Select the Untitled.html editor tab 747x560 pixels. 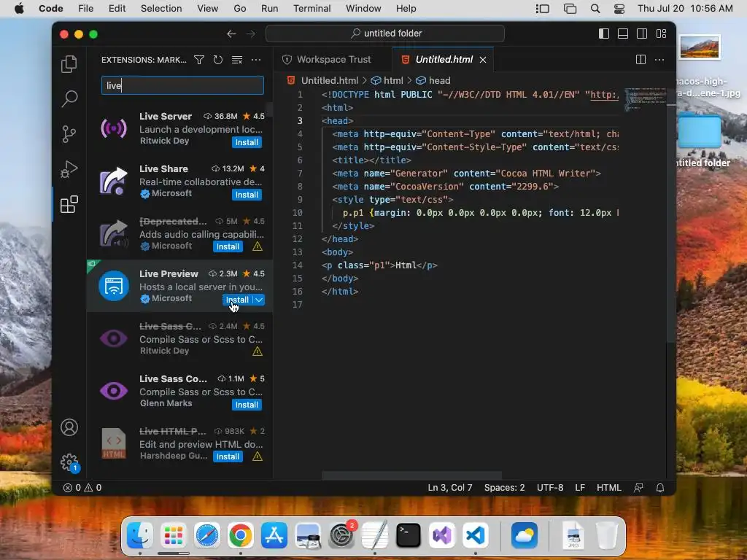coord(444,60)
